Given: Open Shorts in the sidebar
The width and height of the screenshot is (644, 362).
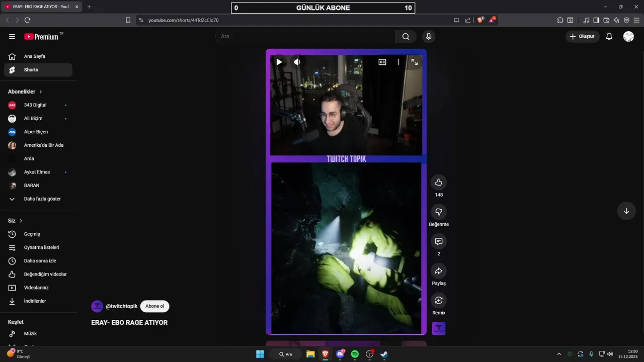Looking at the screenshot, I should pos(38,70).
